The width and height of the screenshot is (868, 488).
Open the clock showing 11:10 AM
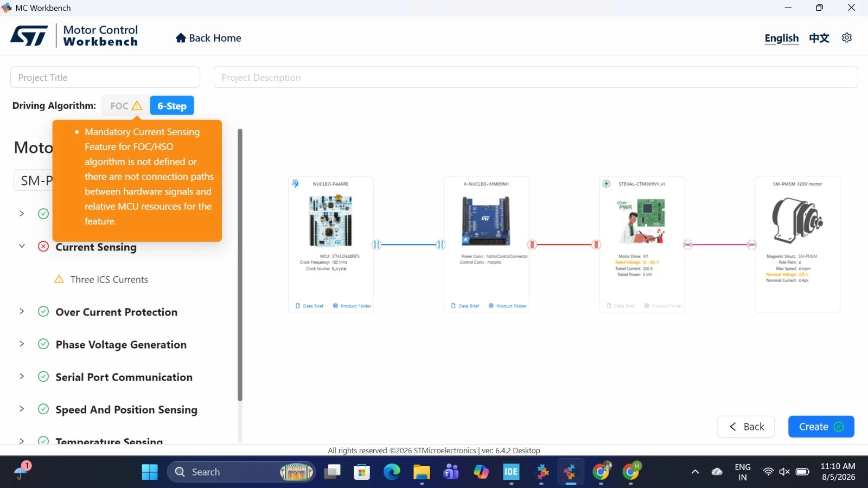(838, 472)
